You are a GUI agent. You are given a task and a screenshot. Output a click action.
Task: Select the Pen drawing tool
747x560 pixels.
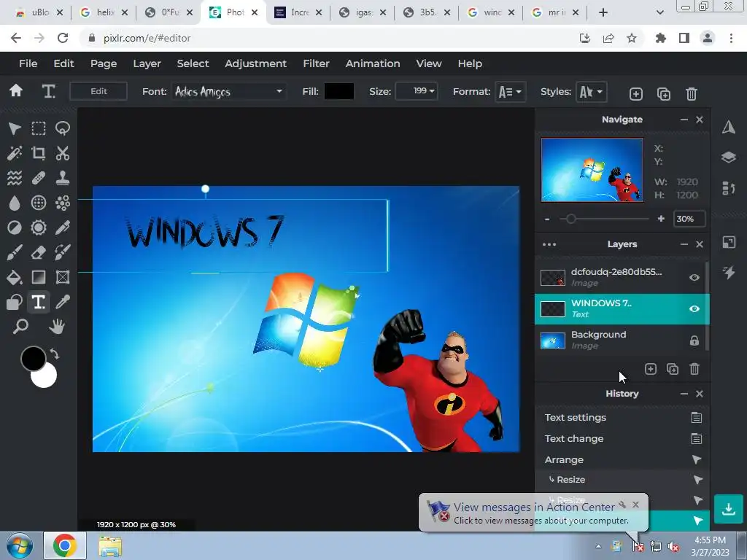pos(63,227)
